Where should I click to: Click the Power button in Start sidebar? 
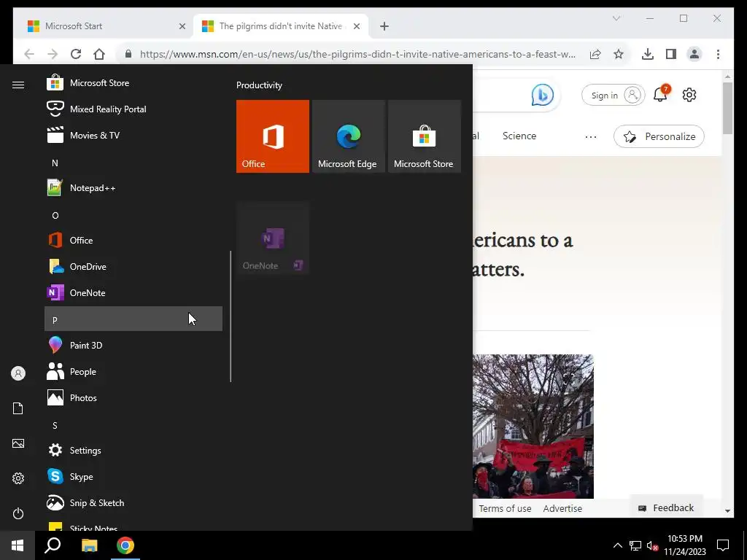pyautogui.click(x=18, y=513)
